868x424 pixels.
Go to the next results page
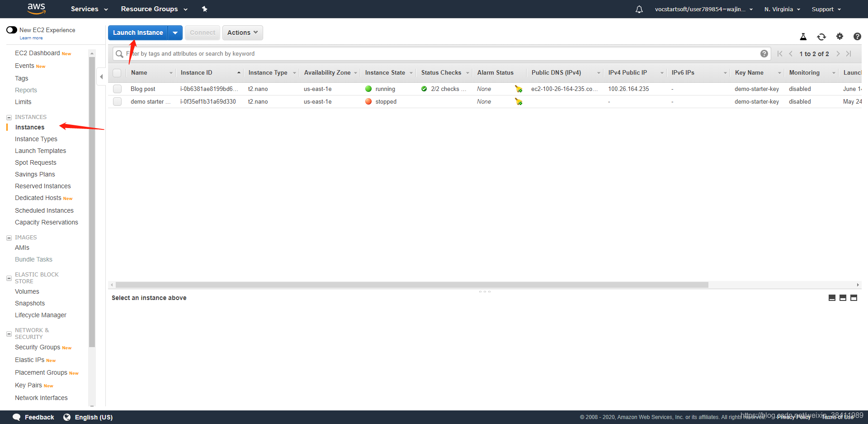coord(838,53)
